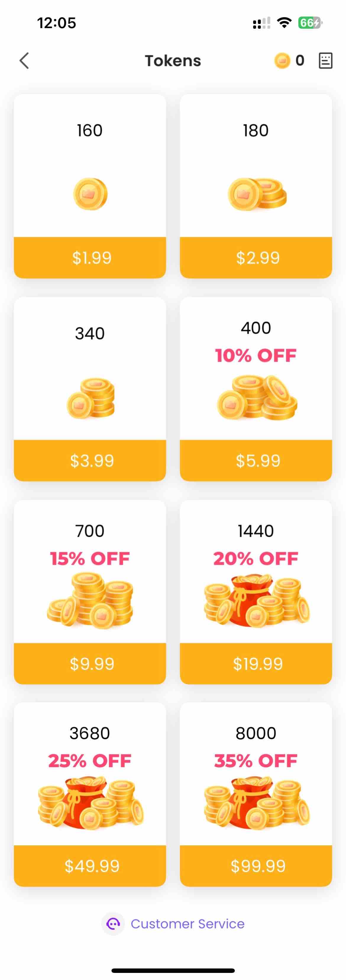346x980 pixels.
Task: Tap the Customer Service headset icon
Action: [x=113, y=923]
